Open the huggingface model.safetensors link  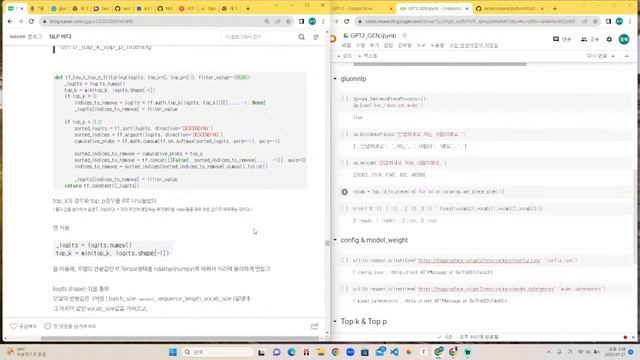pos(486,289)
